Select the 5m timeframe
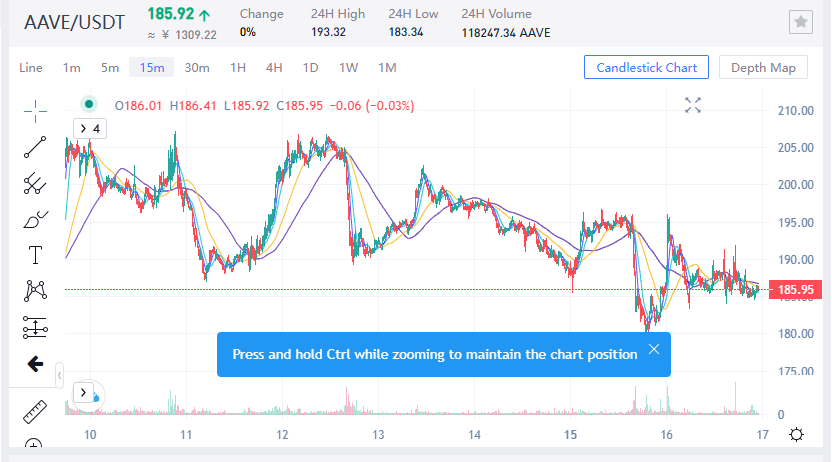832x462 pixels. 110,68
